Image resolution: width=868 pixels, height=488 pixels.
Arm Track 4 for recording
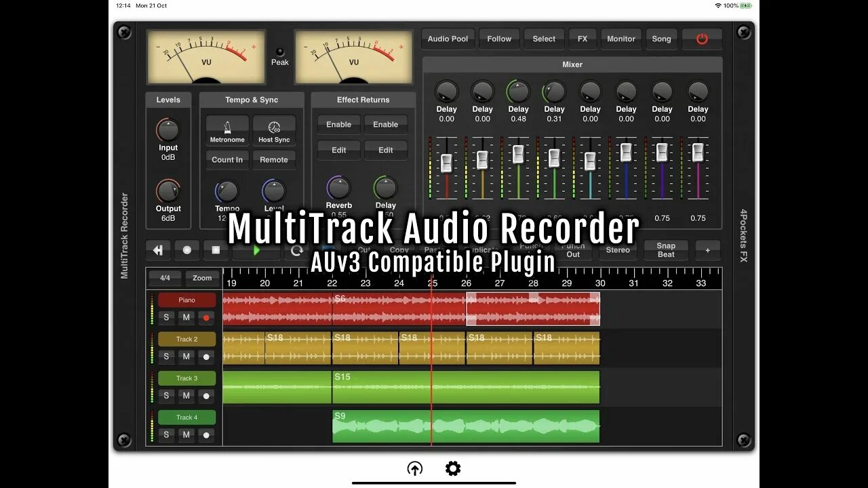pyautogui.click(x=207, y=435)
